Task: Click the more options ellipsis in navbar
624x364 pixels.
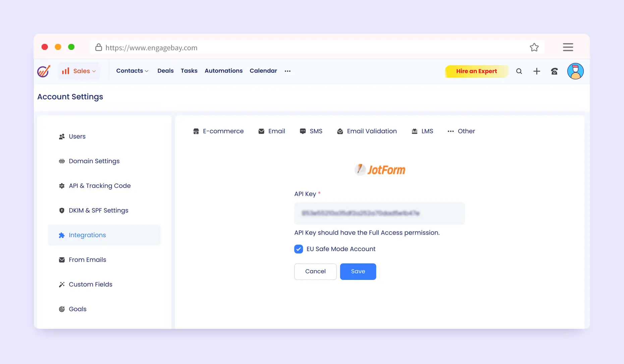Action: 287,71
